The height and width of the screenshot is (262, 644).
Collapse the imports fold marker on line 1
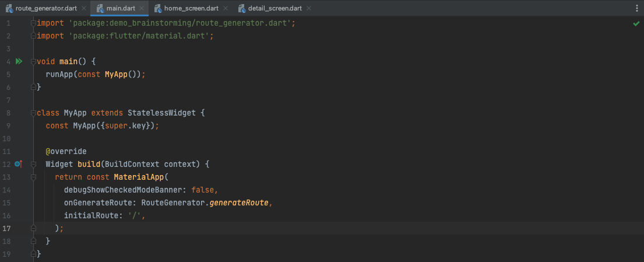point(34,23)
